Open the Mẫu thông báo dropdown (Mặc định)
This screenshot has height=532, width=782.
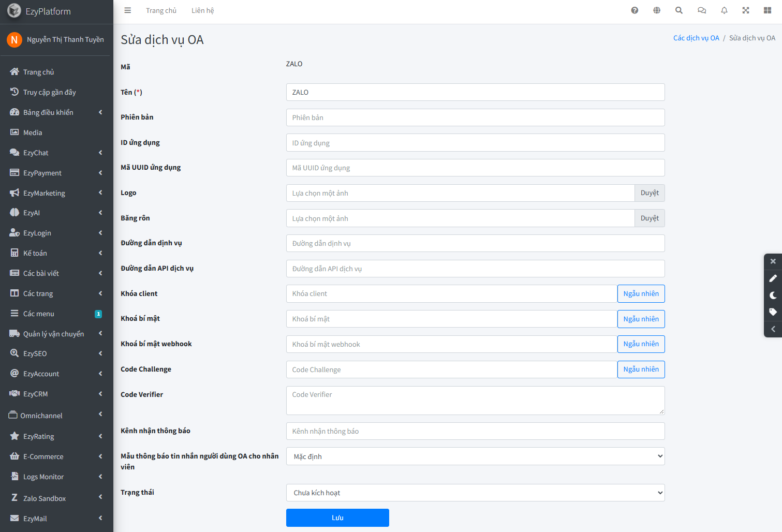[475, 456]
